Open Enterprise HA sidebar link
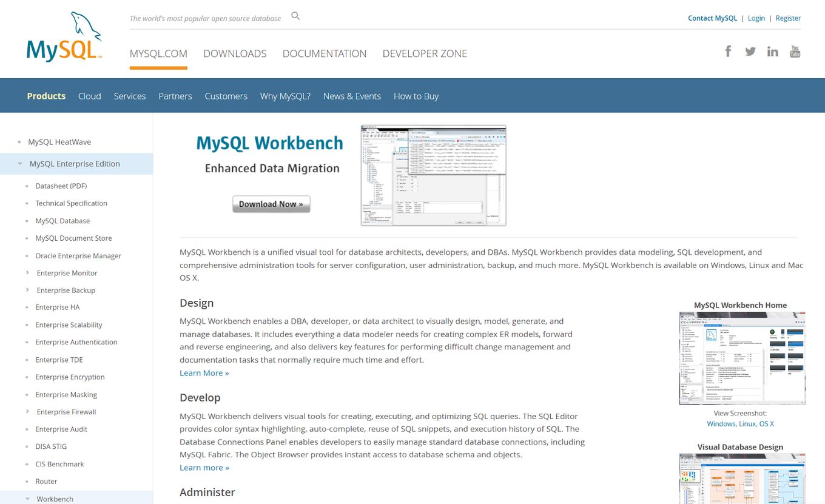The width and height of the screenshot is (825, 504). [x=57, y=307]
